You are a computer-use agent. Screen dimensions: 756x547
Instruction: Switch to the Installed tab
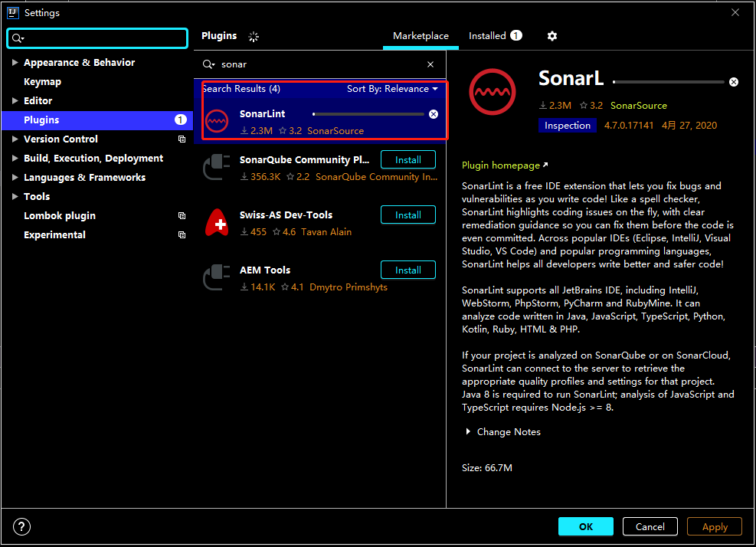point(489,35)
